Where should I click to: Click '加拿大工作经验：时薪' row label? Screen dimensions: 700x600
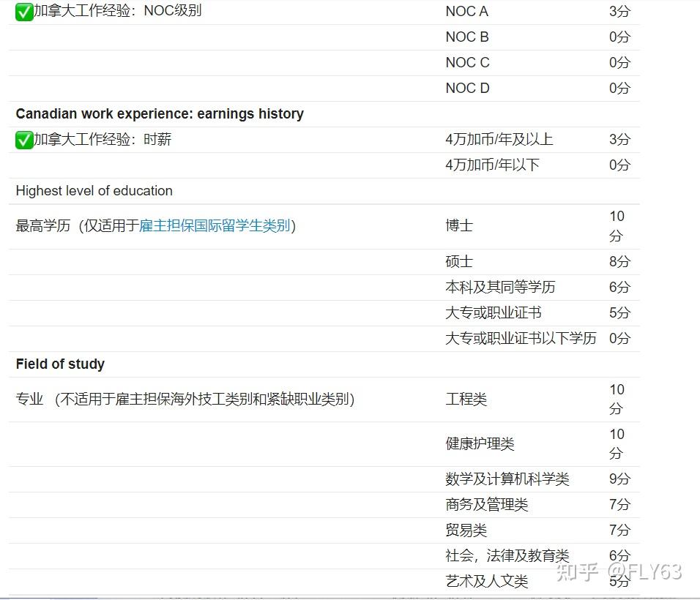click(x=103, y=139)
